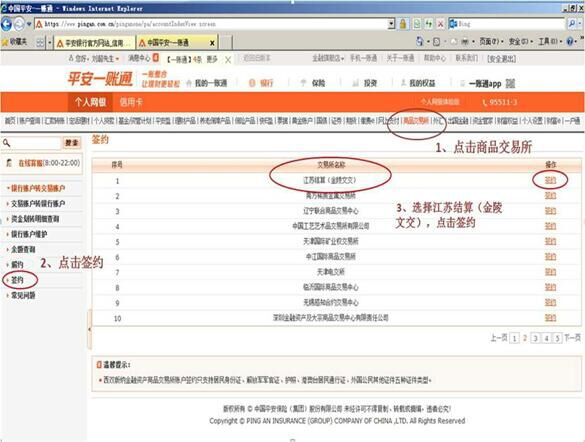
Task: Select 签约 in sidebar menu
Action: 17,280
